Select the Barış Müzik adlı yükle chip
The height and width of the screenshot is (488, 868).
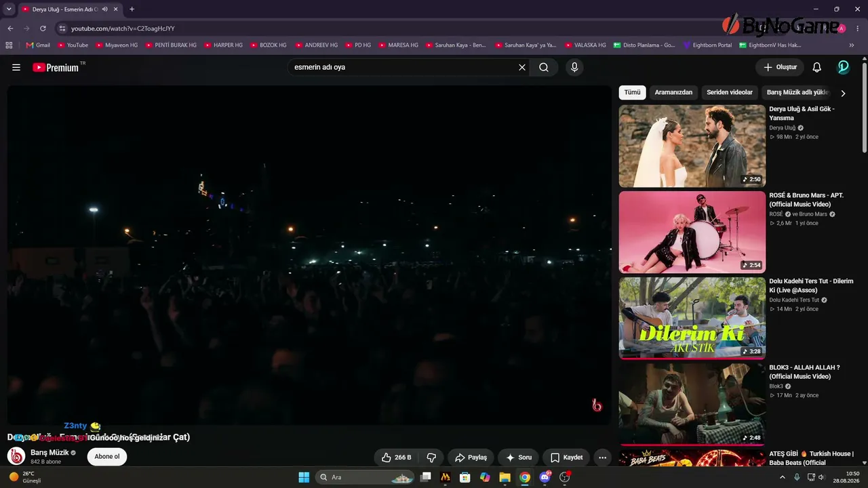coord(798,92)
